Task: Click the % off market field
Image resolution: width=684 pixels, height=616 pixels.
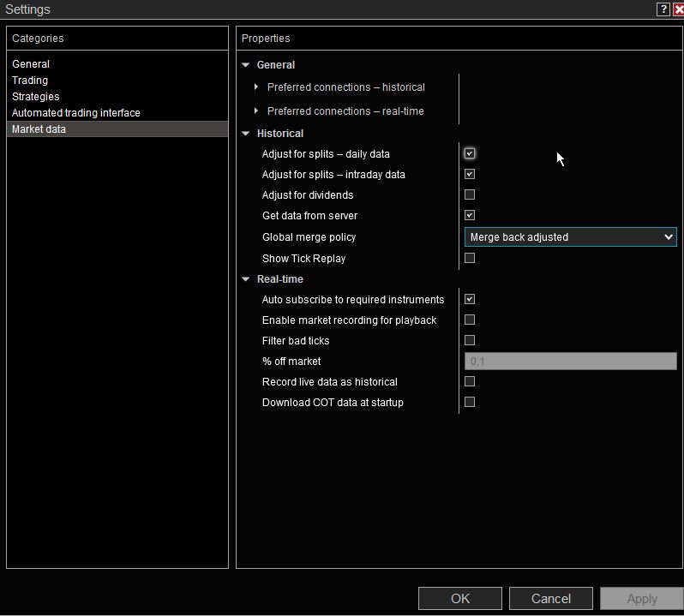Action: point(570,362)
